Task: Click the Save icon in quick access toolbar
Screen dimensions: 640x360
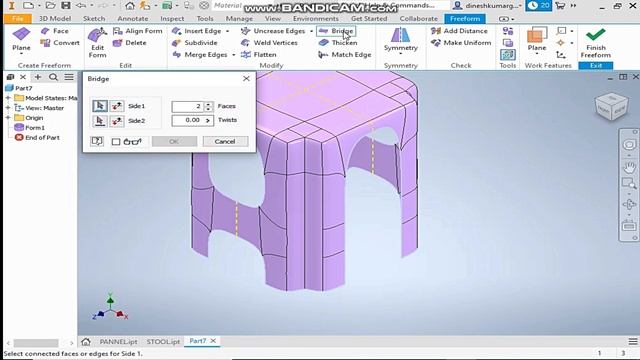Action: (x=66, y=6)
